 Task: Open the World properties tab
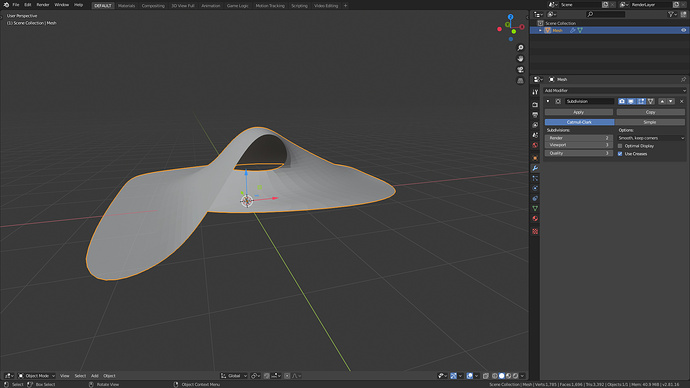[x=535, y=145]
